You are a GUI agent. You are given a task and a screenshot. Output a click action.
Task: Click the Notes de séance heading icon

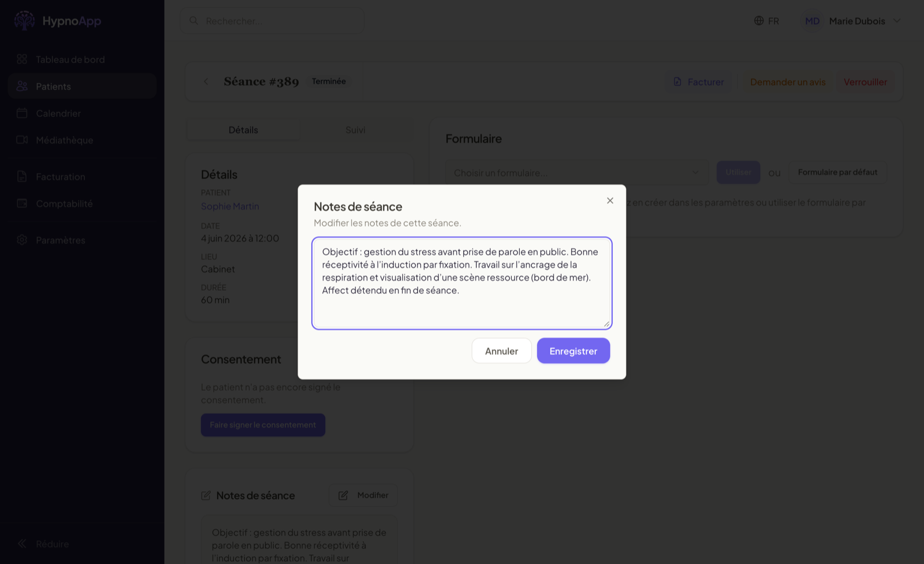[206, 495]
